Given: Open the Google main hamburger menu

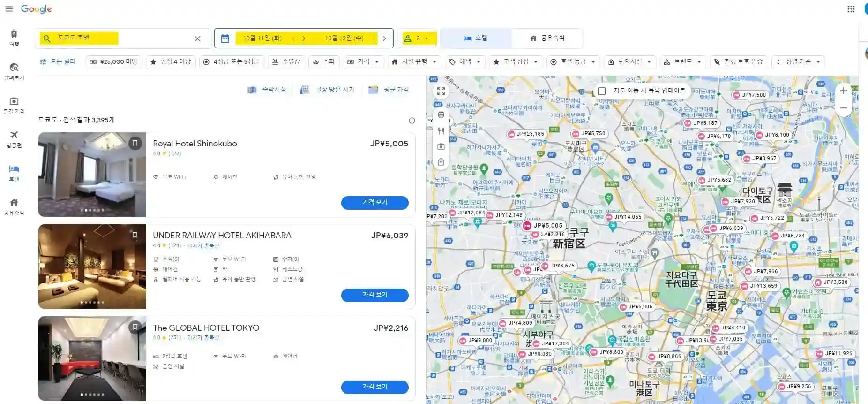Looking at the screenshot, I should pos(9,9).
